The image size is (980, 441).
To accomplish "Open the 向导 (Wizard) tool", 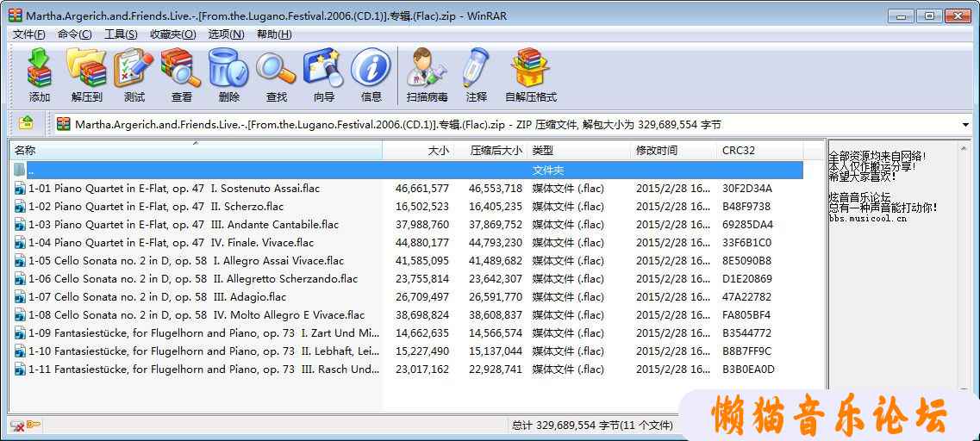I will (324, 68).
